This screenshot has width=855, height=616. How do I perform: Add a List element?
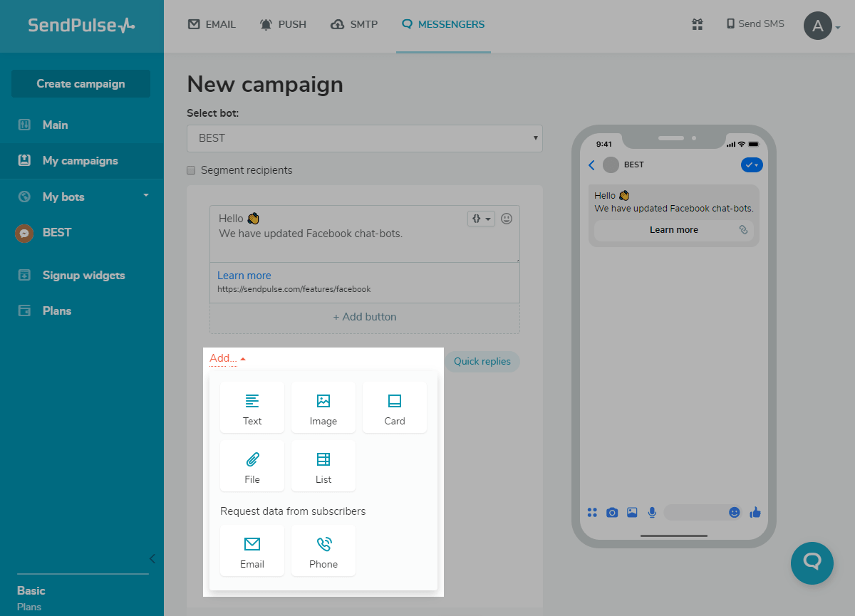323,466
